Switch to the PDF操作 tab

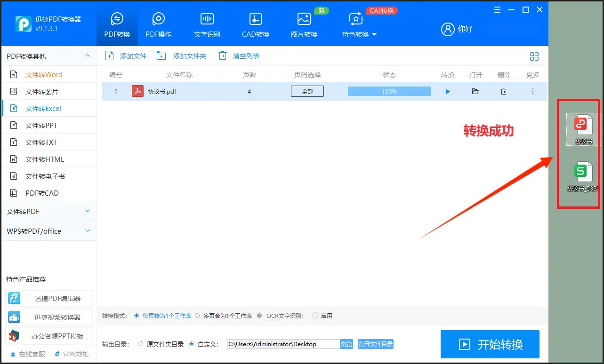pyautogui.click(x=158, y=25)
